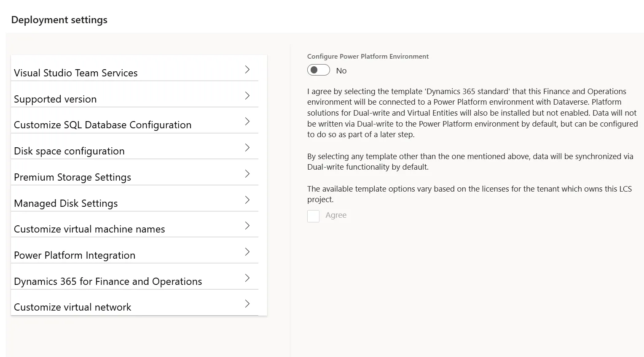The image size is (644, 357).
Task: Click chevron for Customize SQL Database Configuration
Action: (247, 122)
